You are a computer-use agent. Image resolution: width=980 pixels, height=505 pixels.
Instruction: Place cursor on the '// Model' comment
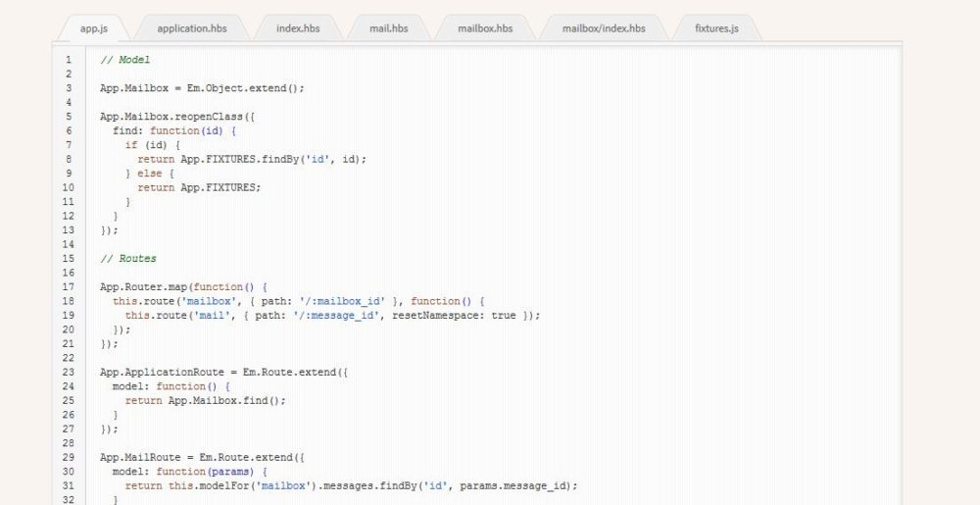tap(124, 61)
